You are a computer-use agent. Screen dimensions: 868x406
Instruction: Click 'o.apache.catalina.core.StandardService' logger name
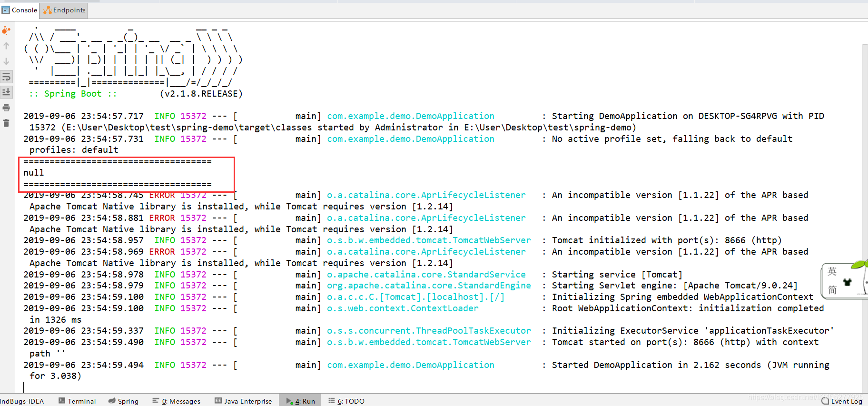point(426,275)
